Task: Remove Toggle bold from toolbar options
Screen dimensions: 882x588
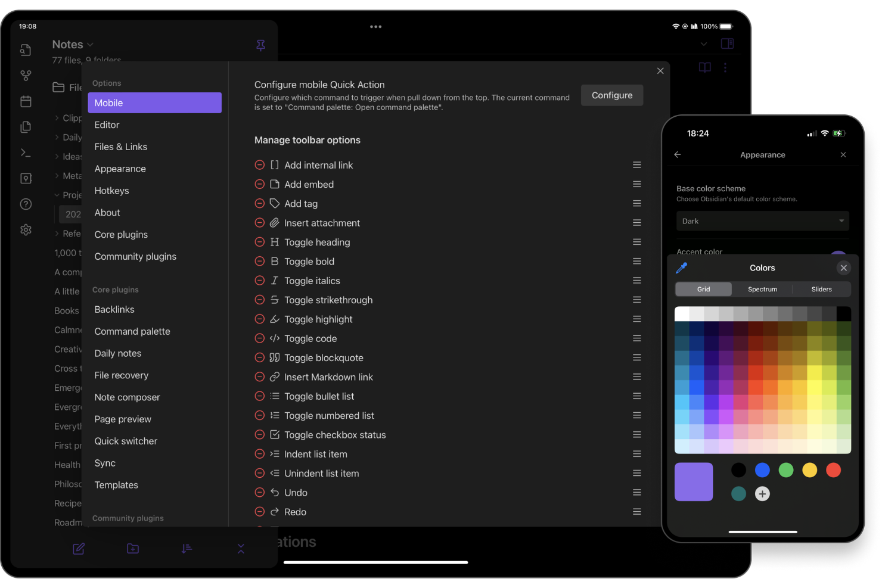Action: [x=260, y=262]
